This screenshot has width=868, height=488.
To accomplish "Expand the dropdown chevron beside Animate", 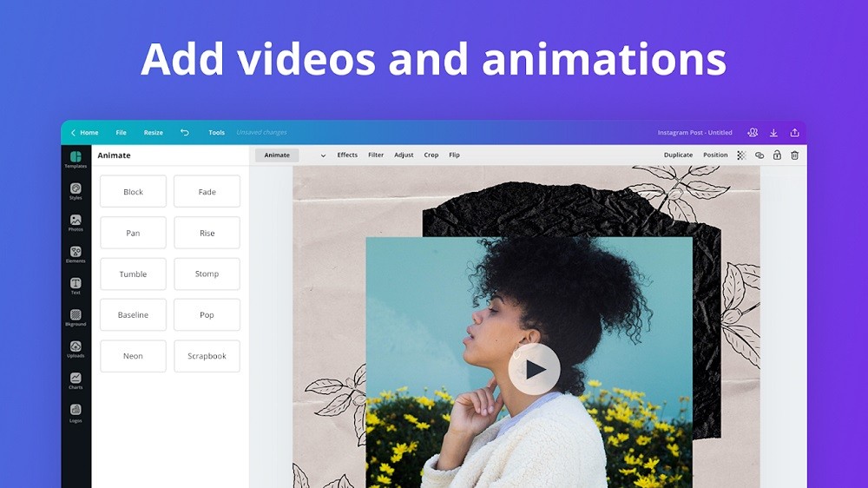I will pyautogui.click(x=323, y=155).
